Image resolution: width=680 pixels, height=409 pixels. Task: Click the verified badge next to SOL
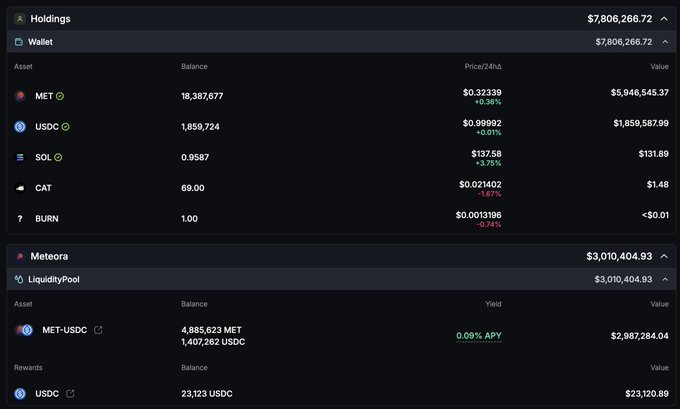pyautogui.click(x=58, y=157)
